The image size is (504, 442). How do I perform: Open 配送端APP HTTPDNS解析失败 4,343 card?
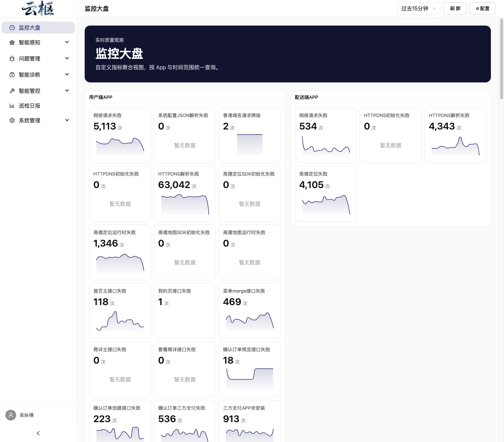click(455, 135)
